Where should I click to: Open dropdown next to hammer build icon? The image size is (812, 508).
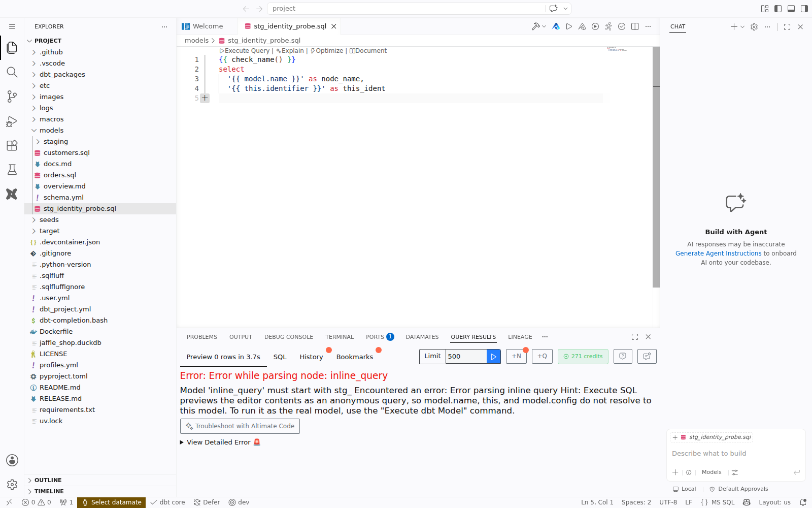pyautogui.click(x=544, y=26)
